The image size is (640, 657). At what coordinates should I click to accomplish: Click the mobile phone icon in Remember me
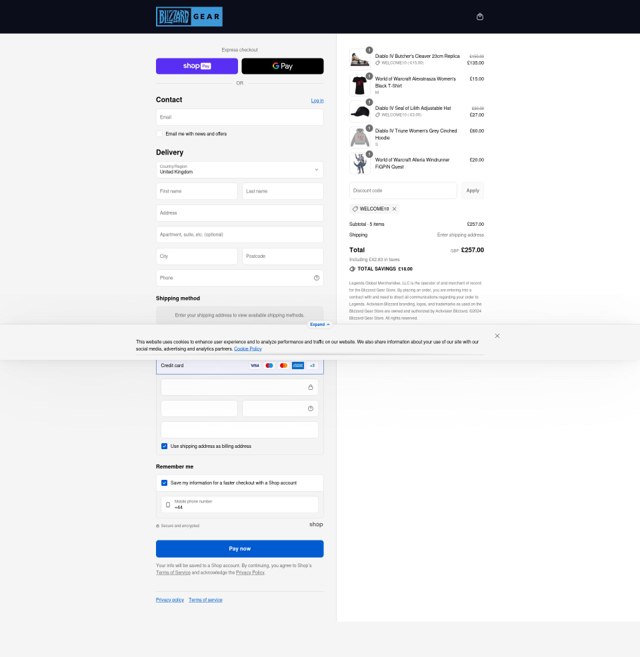point(168,504)
